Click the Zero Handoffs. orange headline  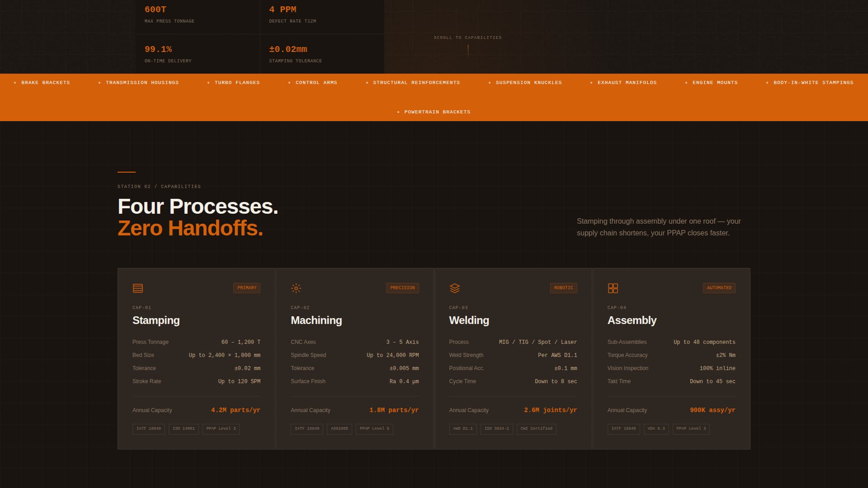point(190,228)
